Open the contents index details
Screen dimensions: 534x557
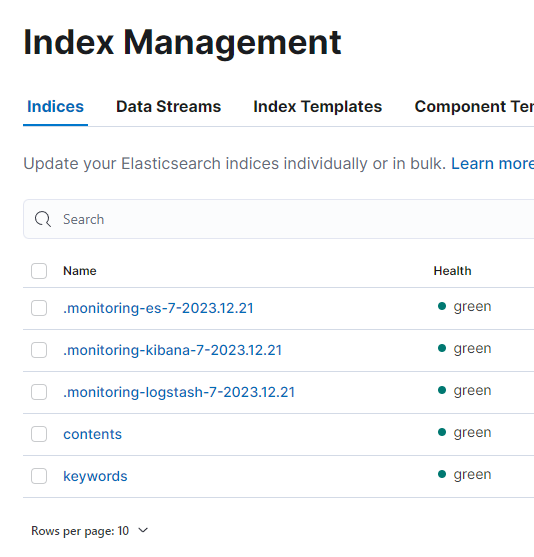[92, 434]
